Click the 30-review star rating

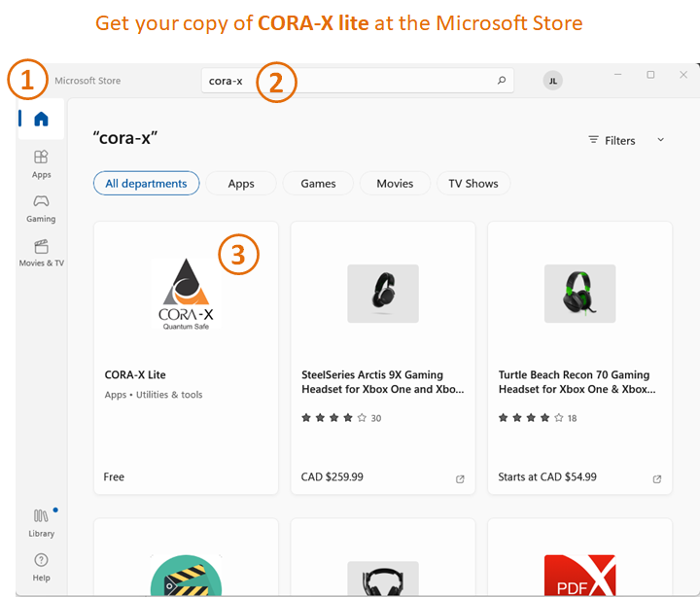[341, 418]
